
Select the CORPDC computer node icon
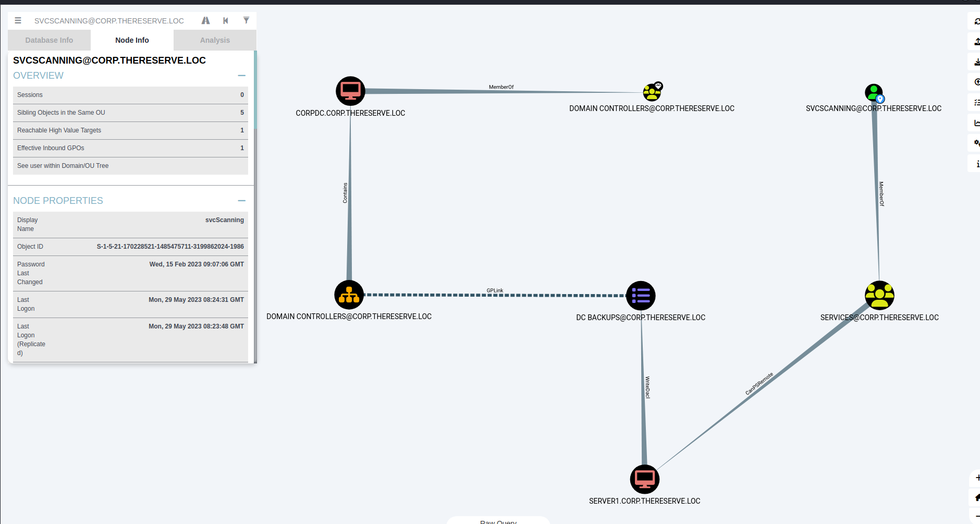point(350,91)
